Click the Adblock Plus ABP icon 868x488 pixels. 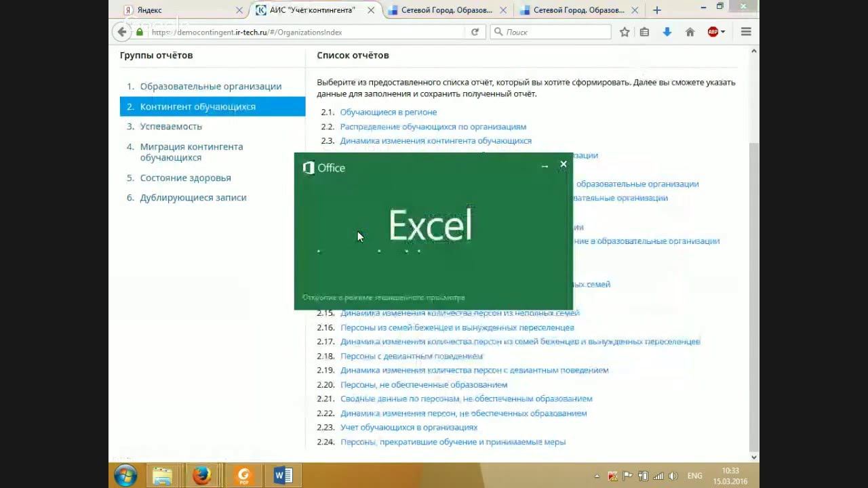pyautogui.click(x=713, y=32)
